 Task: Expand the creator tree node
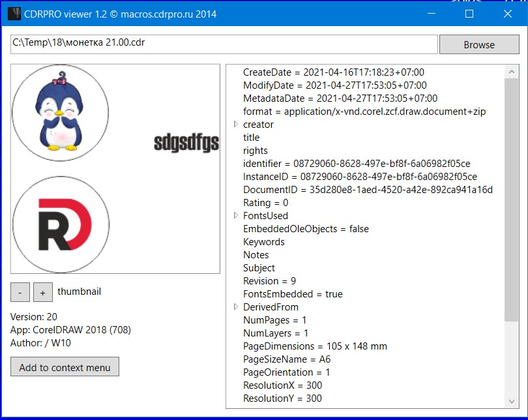coord(236,125)
